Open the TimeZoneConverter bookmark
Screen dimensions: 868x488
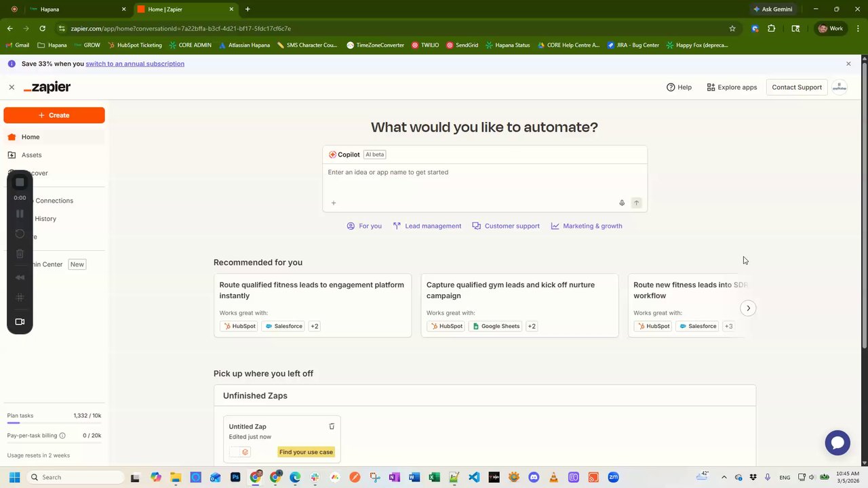click(x=376, y=45)
